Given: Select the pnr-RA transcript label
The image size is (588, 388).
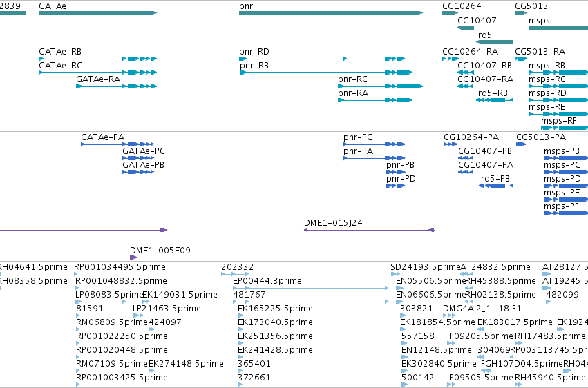Looking at the screenshot, I should click(353, 93).
